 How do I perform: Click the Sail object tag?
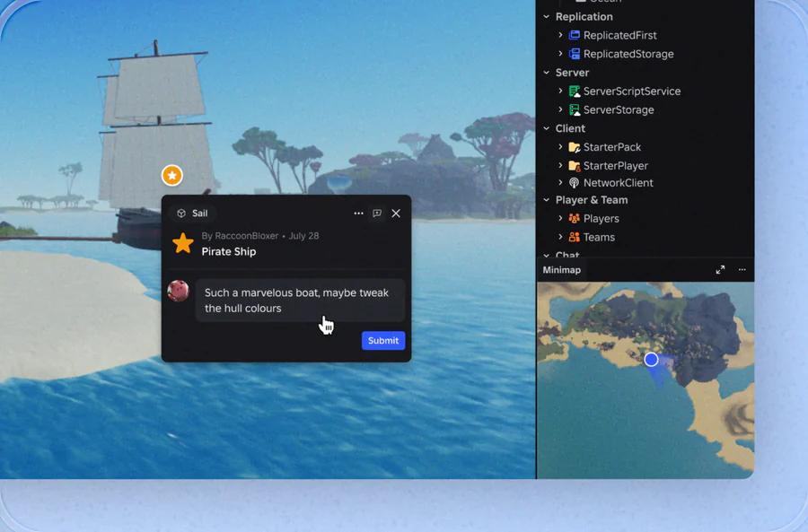tap(193, 214)
